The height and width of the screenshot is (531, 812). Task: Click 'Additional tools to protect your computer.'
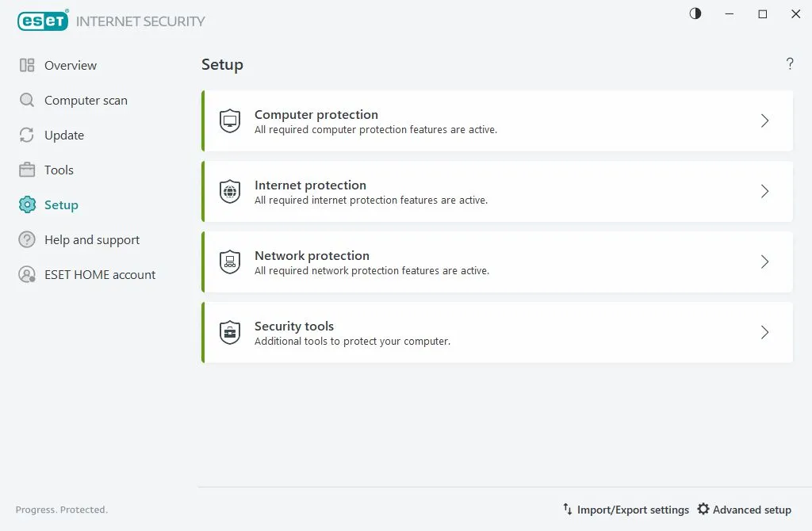(x=353, y=342)
